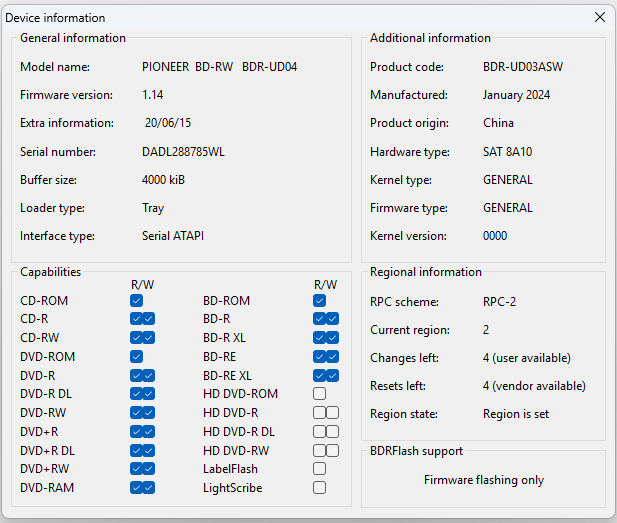Click resets left '4 (vendor available)'
The width and height of the screenshot is (617, 523).
(534, 386)
